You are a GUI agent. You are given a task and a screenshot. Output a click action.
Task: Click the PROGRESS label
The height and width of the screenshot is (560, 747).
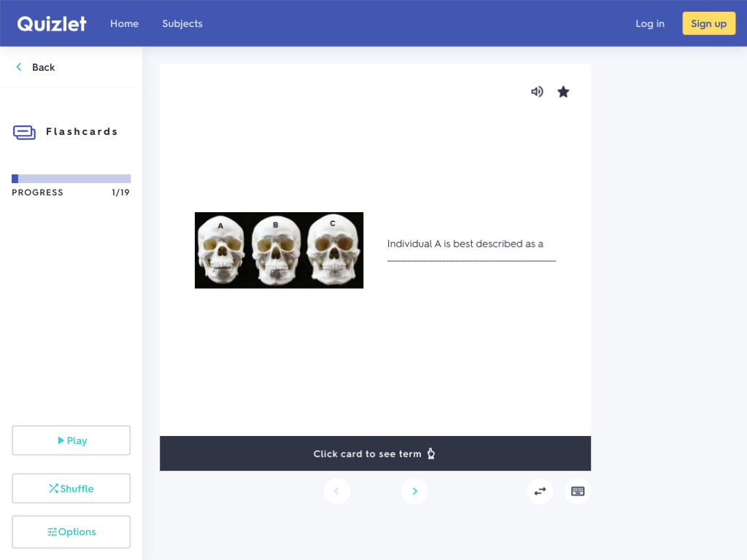pos(37,192)
